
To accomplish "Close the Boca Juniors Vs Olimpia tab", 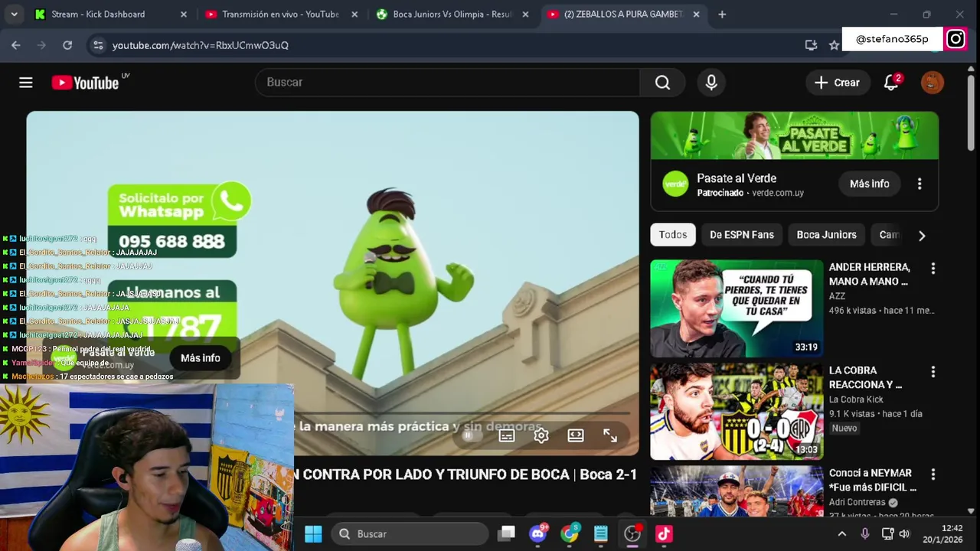I will click(x=524, y=14).
